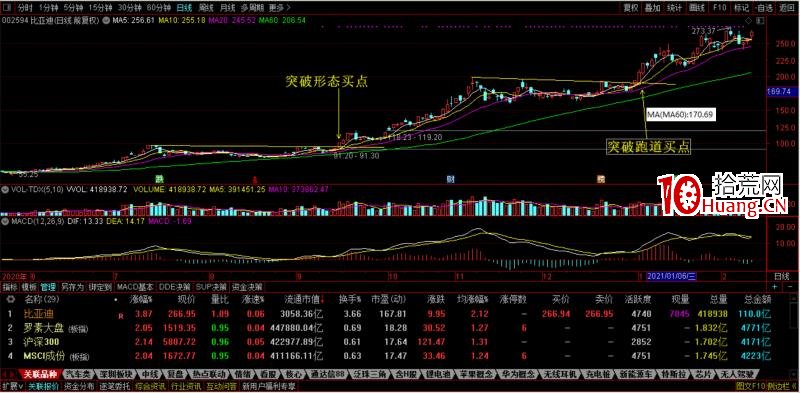Click the R flag icon beside 比亚迪

(x=121, y=316)
